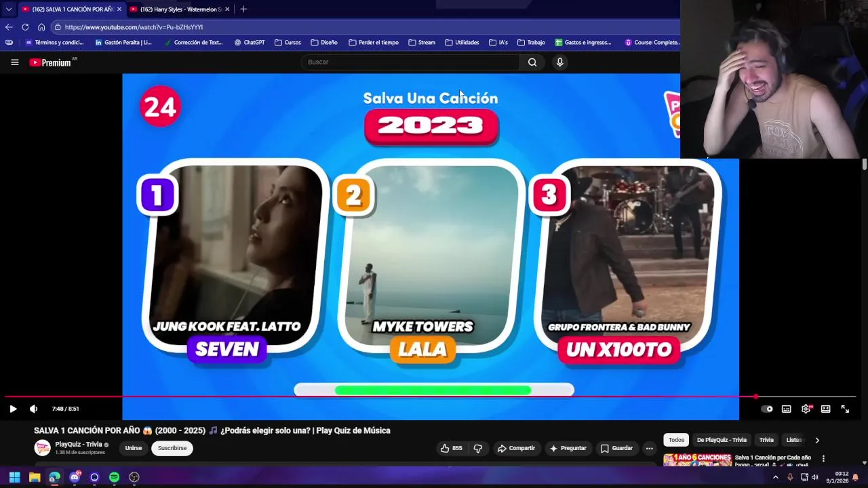This screenshot has width=868, height=488.
Task: Like the video with thumbs up
Action: (x=451, y=448)
